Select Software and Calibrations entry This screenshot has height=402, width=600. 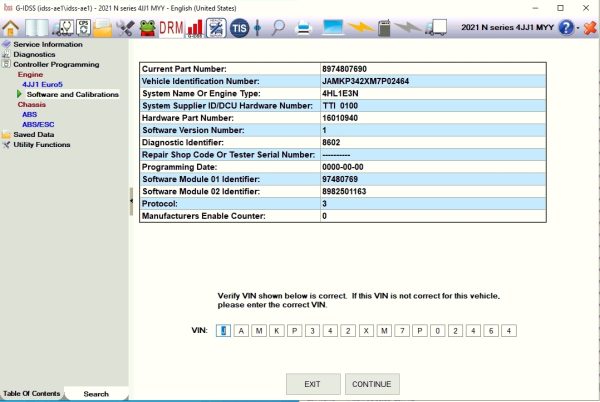pyautogui.click(x=73, y=94)
